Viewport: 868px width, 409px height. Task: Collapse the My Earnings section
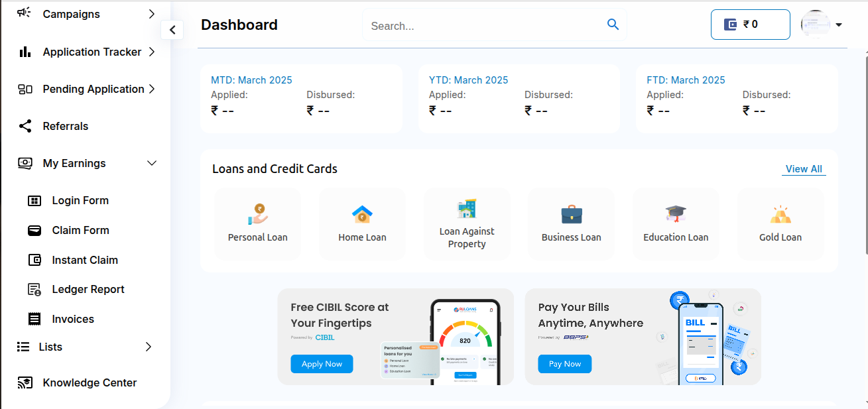(x=151, y=163)
